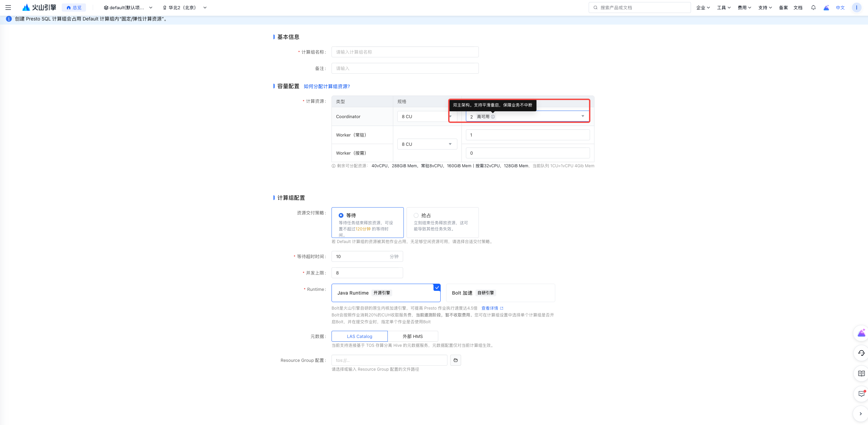Open the documentation book button
The width and height of the screenshot is (868, 425).
click(861, 373)
